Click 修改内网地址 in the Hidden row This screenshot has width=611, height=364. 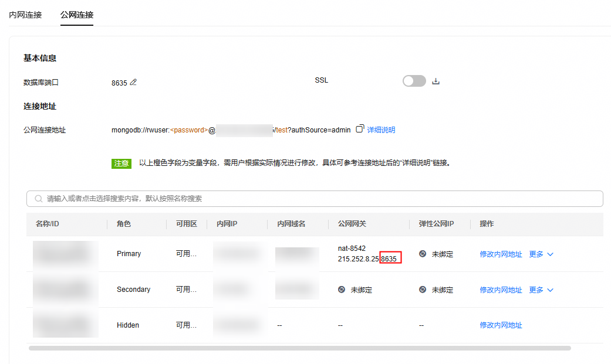[501, 325]
